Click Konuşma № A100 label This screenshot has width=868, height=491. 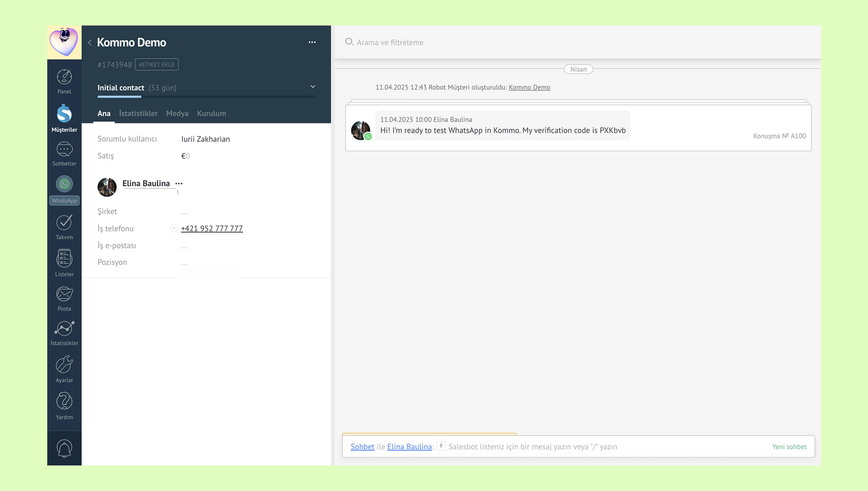click(779, 136)
